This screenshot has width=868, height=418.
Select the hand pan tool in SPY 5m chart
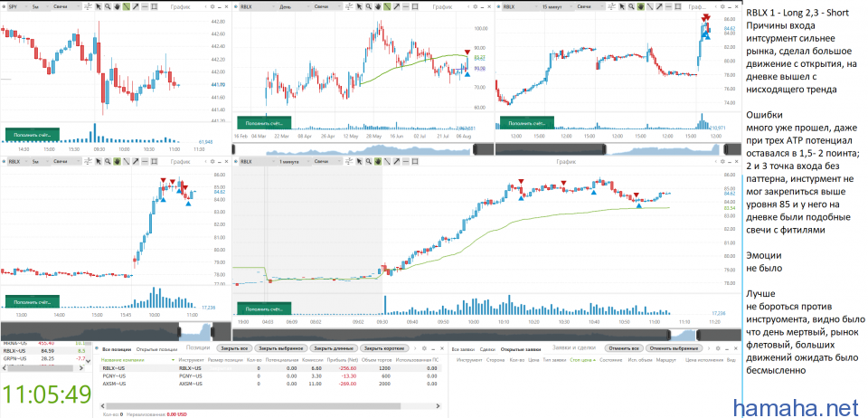(117, 6)
